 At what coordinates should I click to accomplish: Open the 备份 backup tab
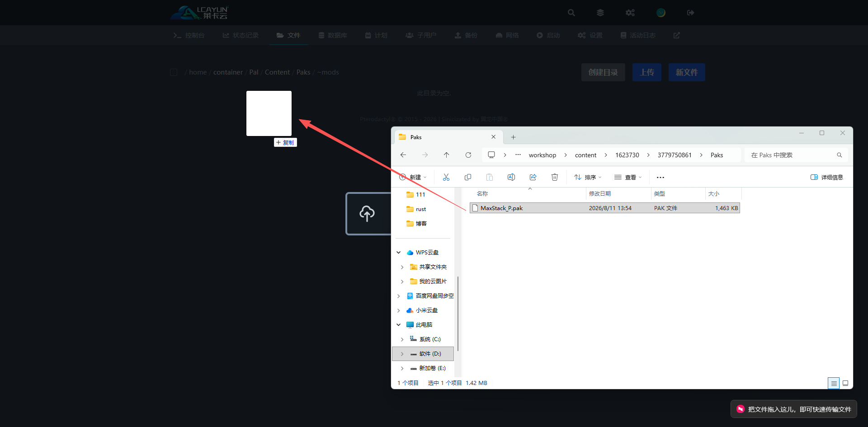click(x=466, y=35)
